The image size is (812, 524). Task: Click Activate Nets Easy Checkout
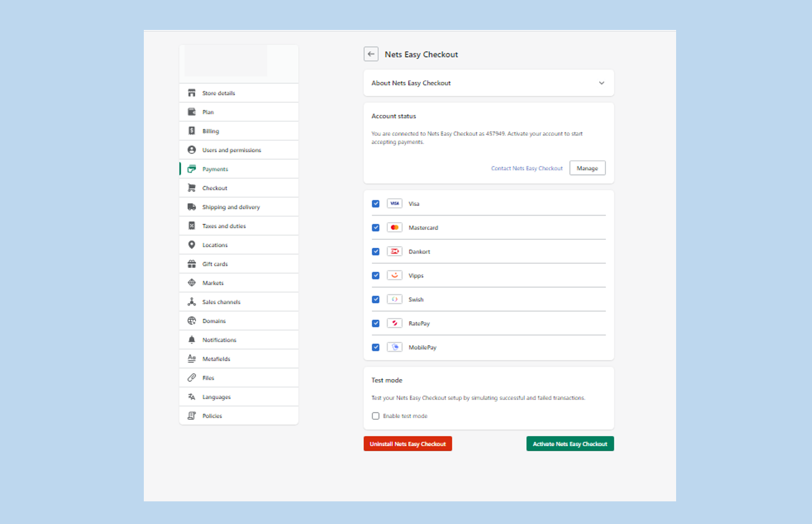570,444
